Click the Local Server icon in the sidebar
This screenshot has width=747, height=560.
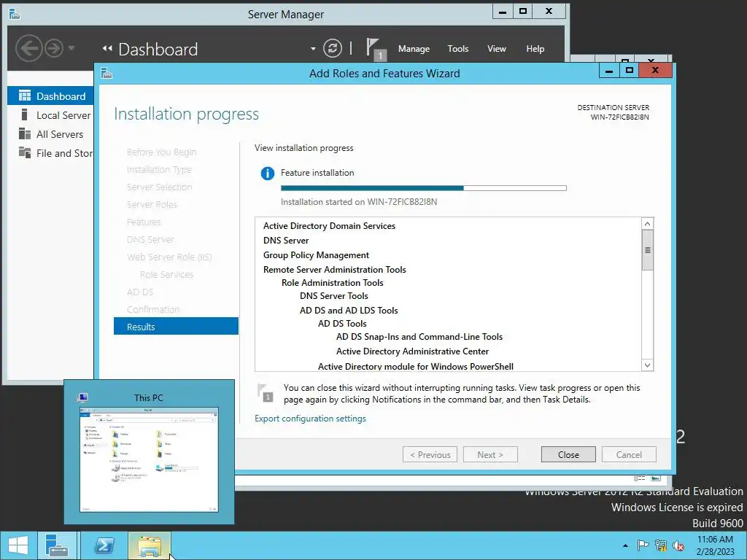coord(24,114)
